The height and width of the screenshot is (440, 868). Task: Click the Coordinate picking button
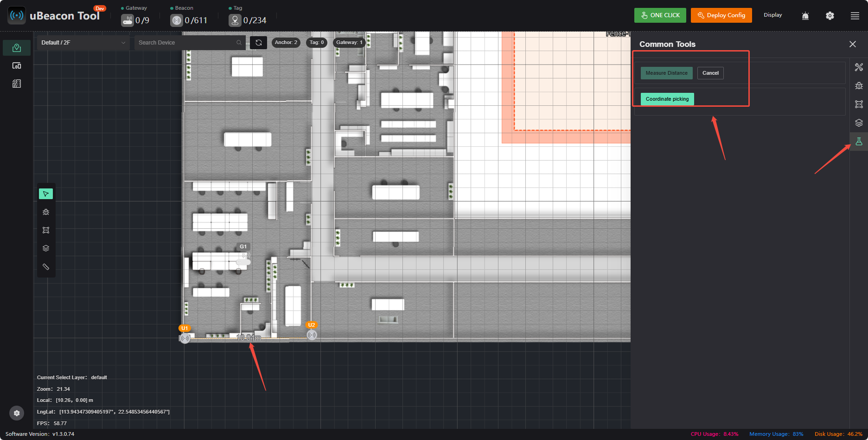click(x=667, y=99)
